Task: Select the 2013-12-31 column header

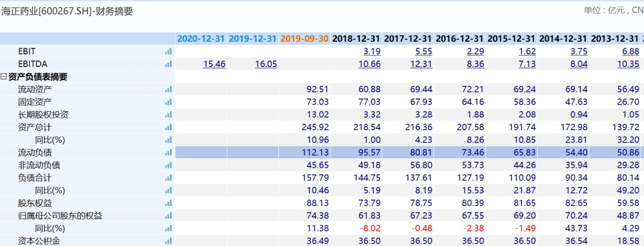Action: pos(615,39)
